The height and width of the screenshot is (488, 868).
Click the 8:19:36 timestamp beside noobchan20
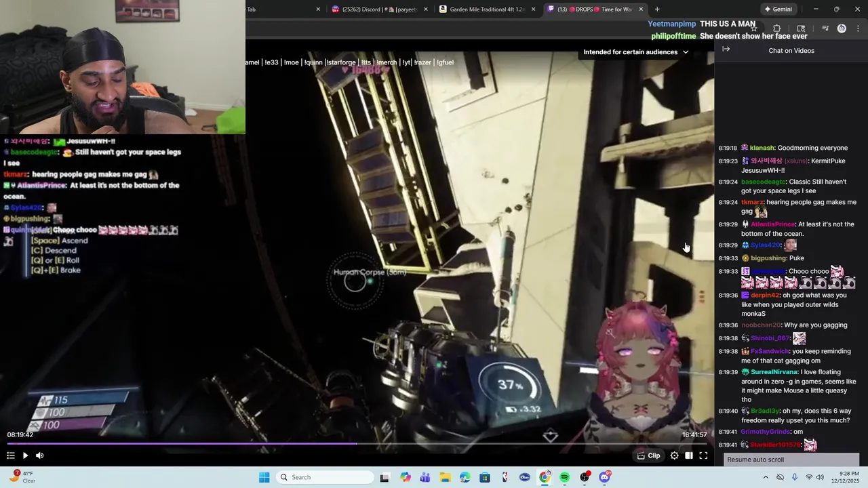pyautogui.click(x=728, y=325)
